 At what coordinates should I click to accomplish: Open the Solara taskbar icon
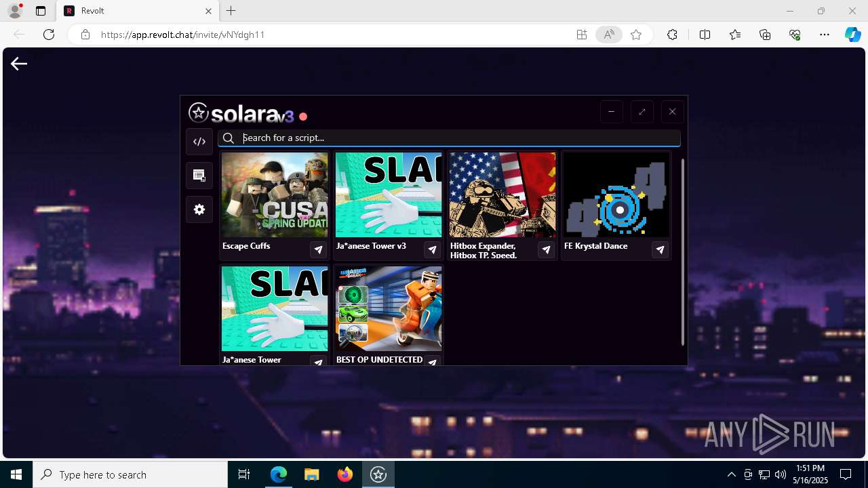pos(378,474)
